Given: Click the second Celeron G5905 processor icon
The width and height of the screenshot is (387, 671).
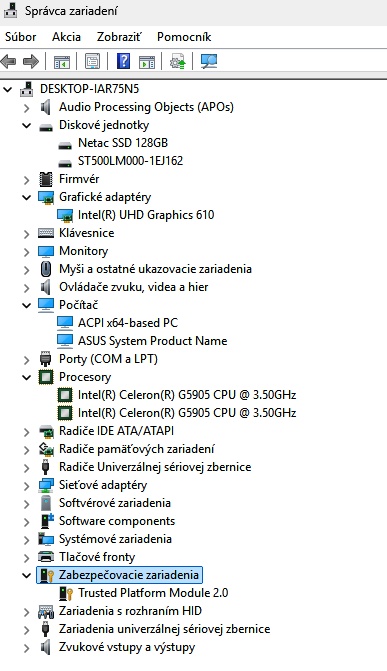Looking at the screenshot, I should click(x=65, y=413).
